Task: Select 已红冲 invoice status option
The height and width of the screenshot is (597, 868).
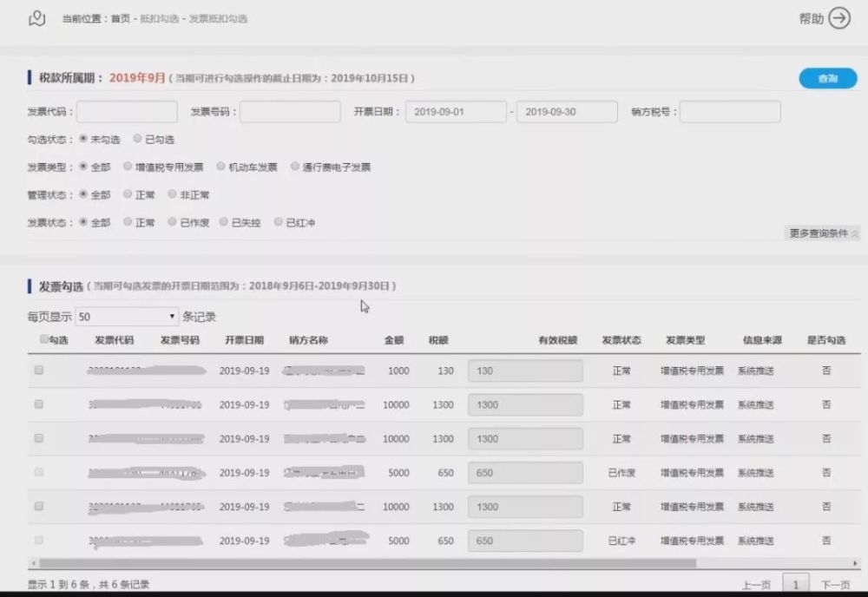Action: coord(278,222)
